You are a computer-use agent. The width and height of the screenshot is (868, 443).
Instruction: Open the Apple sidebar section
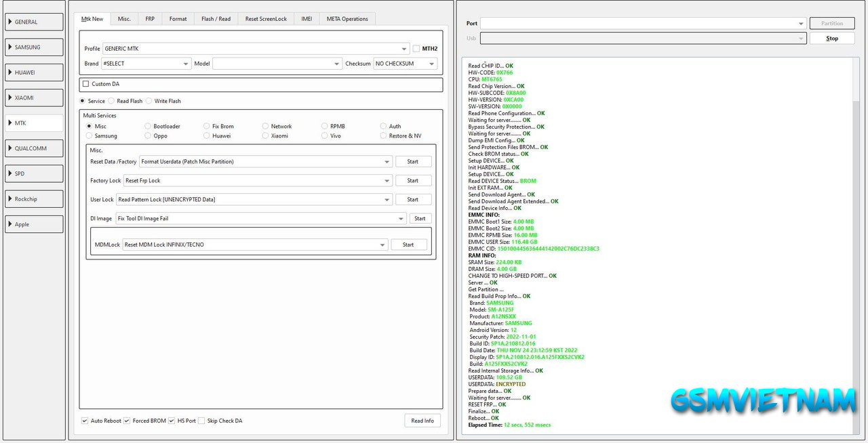tap(34, 224)
